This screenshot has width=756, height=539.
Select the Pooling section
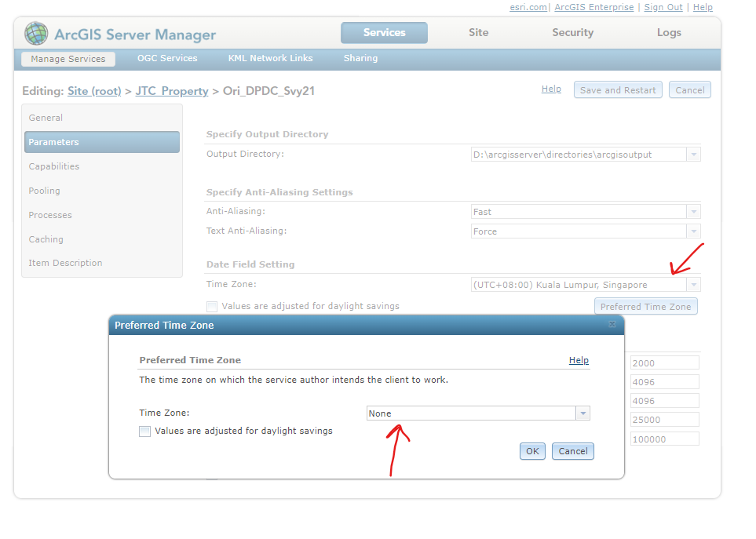coord(44,190)
